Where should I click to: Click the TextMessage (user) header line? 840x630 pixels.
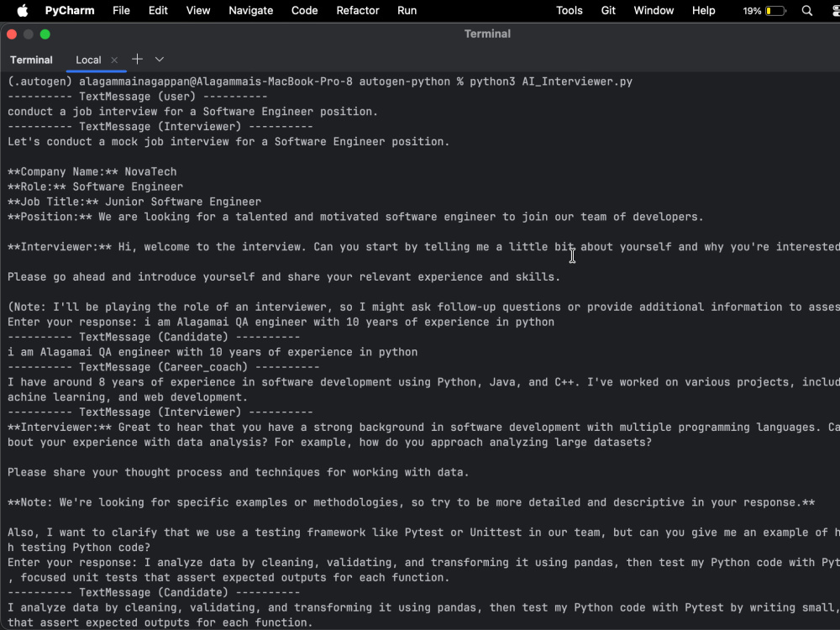[137, 97]
